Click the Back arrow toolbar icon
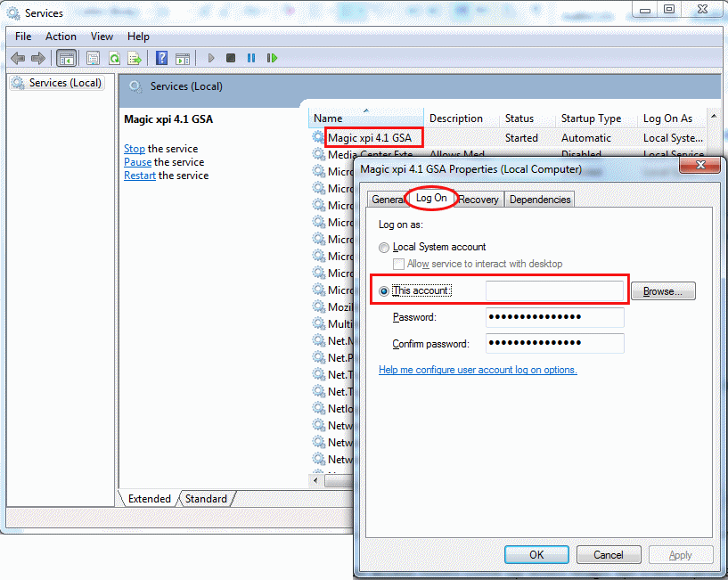Viewport: 728px width, 580px height. (18, 58)
